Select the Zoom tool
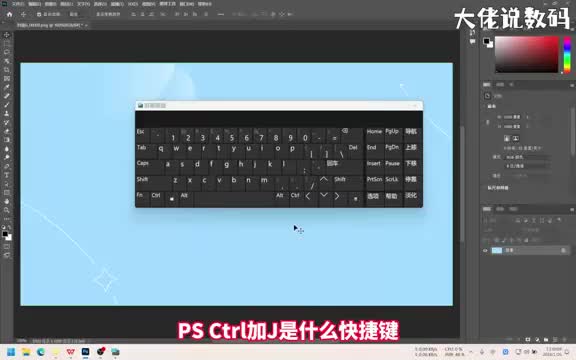The height and width of the screenshot is (360, 576). 7,210
